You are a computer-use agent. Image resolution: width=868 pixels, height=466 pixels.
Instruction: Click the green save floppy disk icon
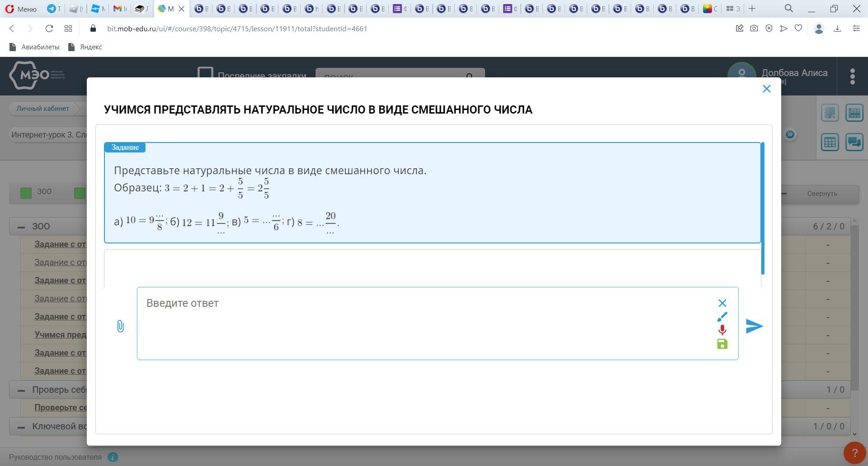click(x=722, y=344)
